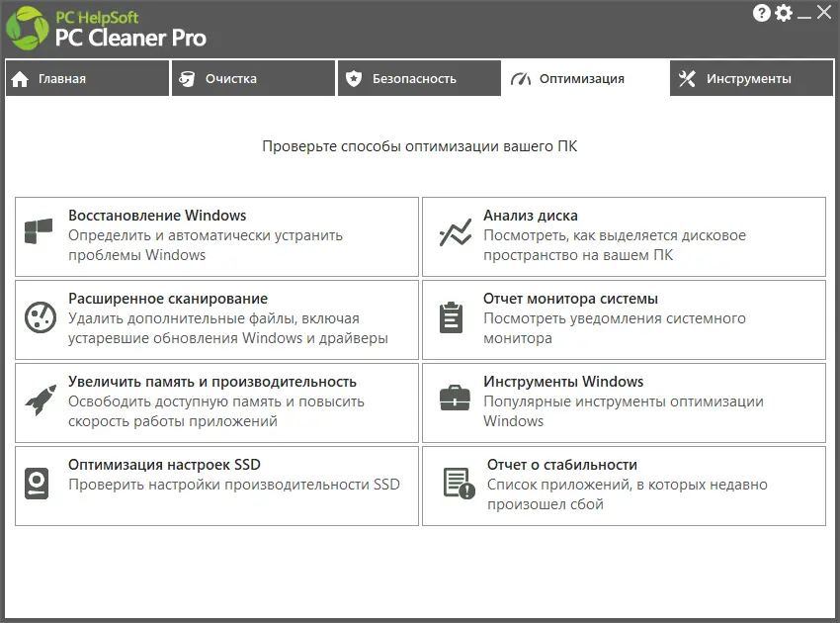Click the SSD drive icon

[39, 482]
